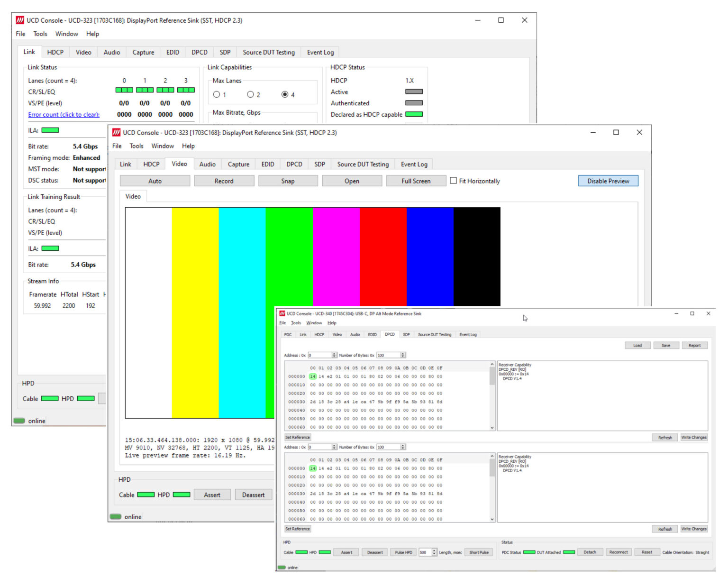728x587 pixels.
Task: Click the highlighted 14 byte in the upper hex table
Action: click(313, 376)
